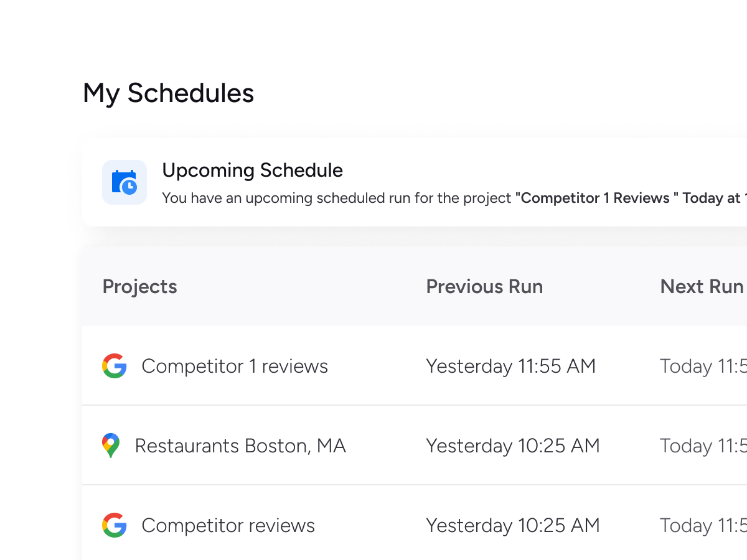Open the Restaurants Boston, MA project
747x560 pixels.
tap(240, 446)
